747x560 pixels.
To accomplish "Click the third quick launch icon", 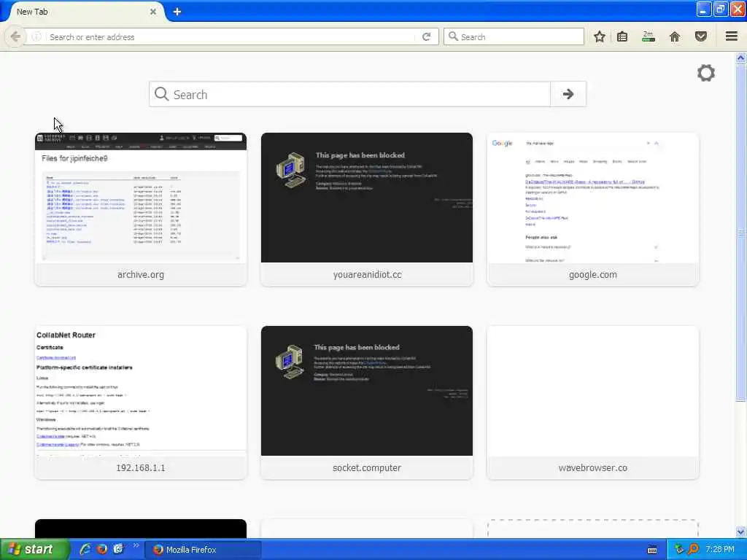I will coord(118,549).
